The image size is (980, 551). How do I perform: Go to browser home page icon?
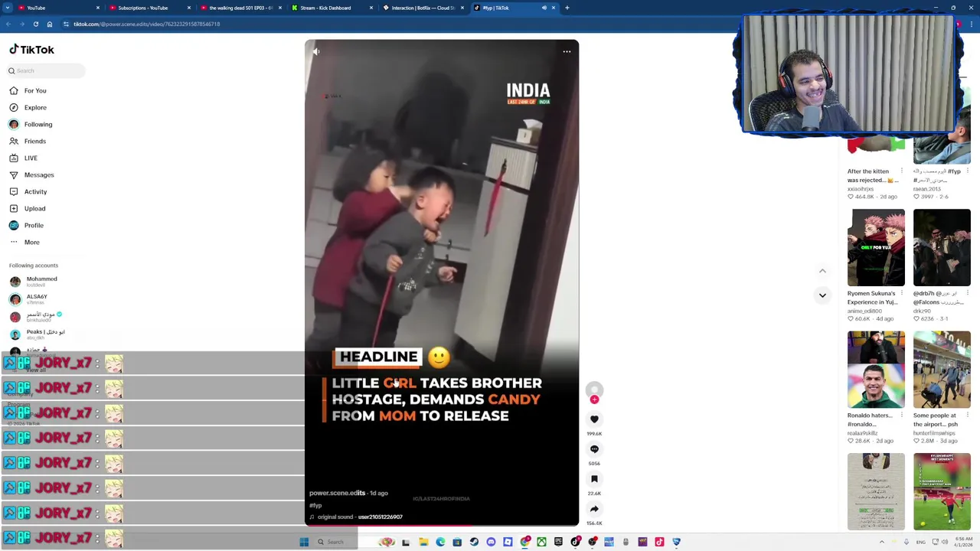pos(49,24)
